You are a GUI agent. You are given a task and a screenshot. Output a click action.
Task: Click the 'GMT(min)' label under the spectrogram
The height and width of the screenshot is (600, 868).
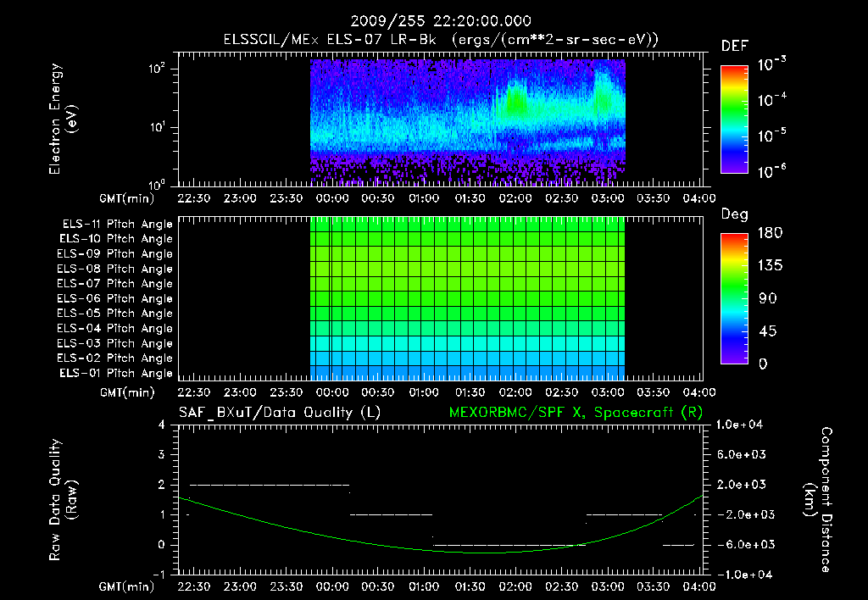[x=127, y=198]
